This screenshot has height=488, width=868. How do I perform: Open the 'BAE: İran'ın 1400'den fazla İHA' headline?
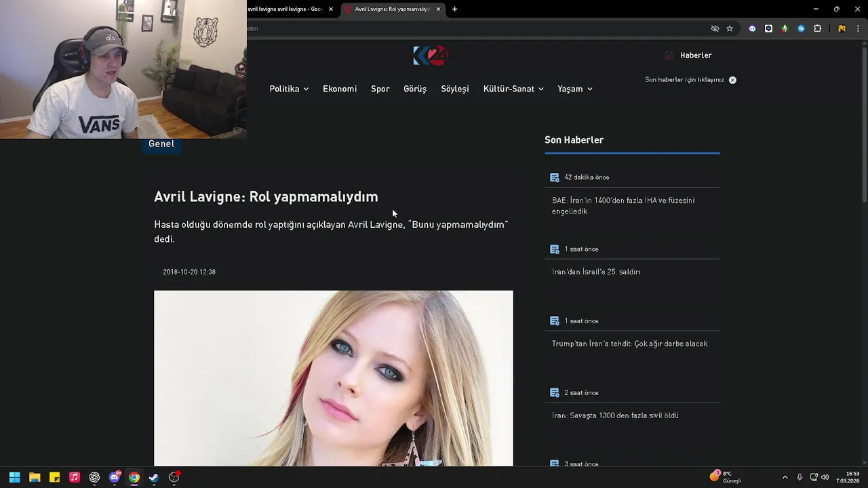[x=623, y=206]
